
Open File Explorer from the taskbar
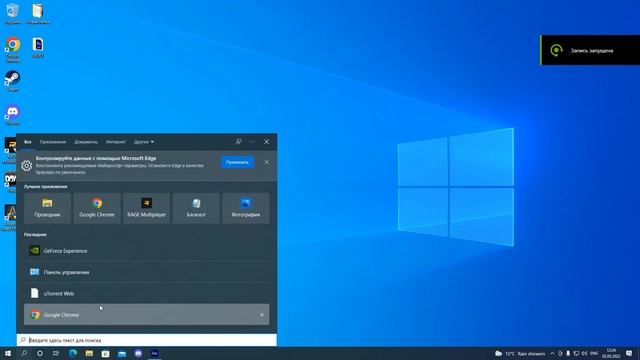point(89,353)
